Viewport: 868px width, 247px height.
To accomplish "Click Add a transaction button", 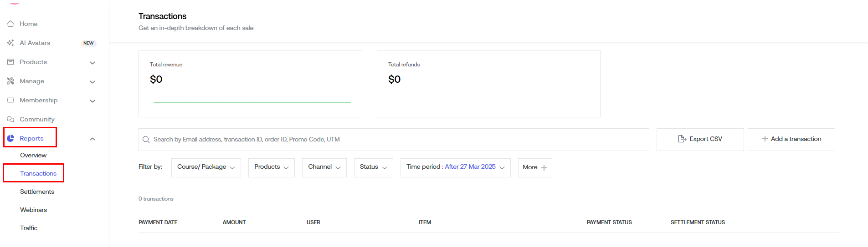I will click(x=791, y=139).
